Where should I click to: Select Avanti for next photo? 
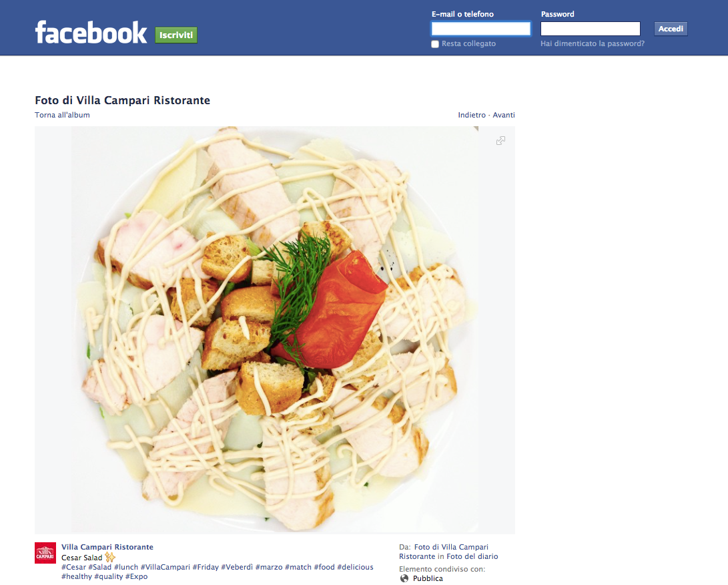point(504,115)
